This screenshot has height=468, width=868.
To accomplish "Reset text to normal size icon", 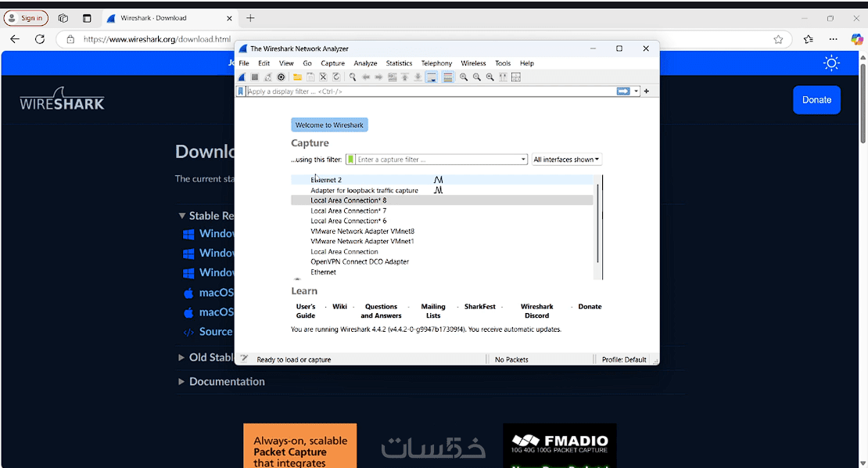I will [x=490, y=77].
